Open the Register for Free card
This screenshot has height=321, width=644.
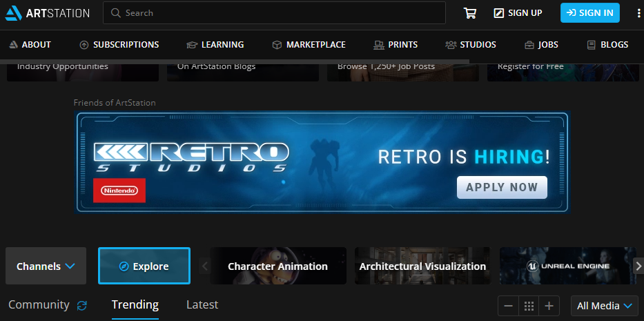563,72
